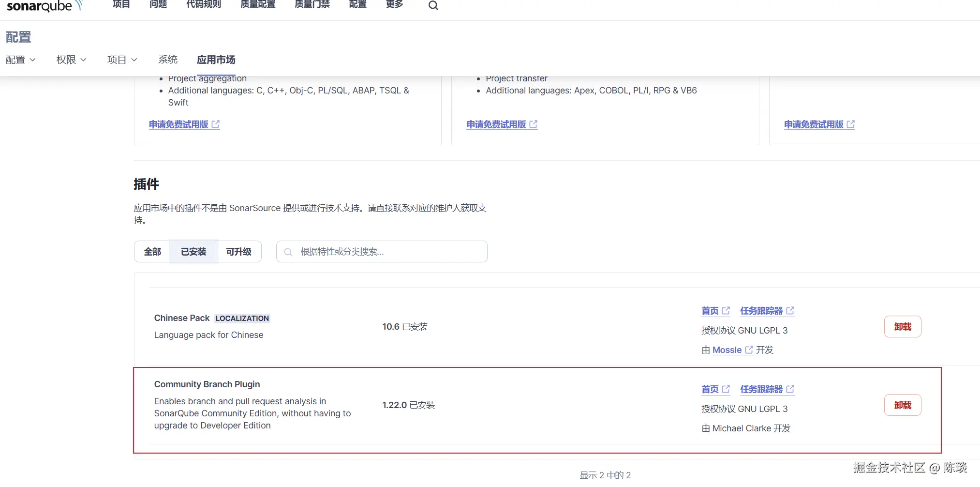980x487 pixels.
Task: Expand the 项目 submenu dropdown
Action: [x=122, y=60]
